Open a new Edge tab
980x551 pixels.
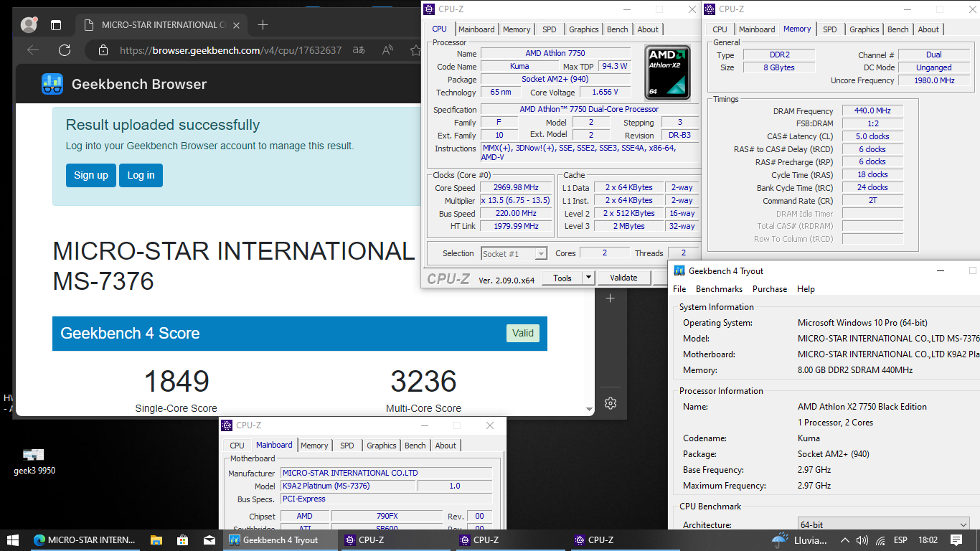pyautogui.click(x=263, y=25)
